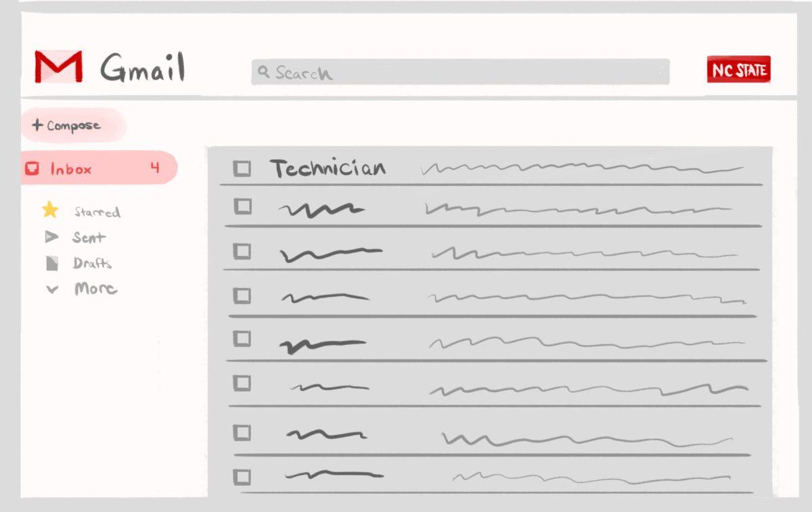Screen dimensions: 812x512
Task: Open the Technician email message
Action: tap(328, 168)
